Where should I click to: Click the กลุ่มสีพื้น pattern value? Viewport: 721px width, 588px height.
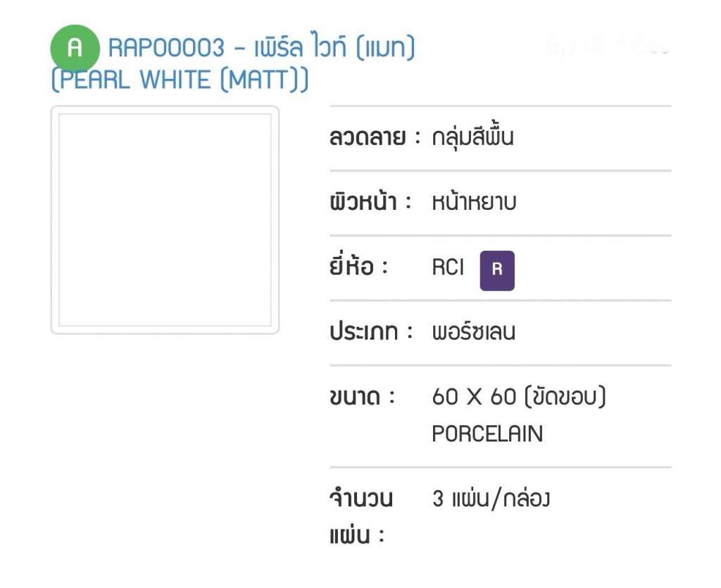[472, 137]
